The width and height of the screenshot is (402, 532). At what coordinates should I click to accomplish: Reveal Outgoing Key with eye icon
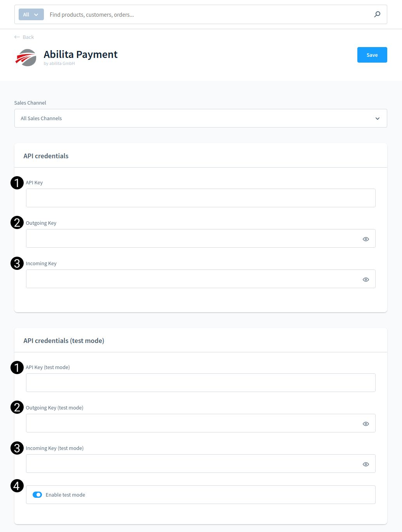[x=366, y=239]
